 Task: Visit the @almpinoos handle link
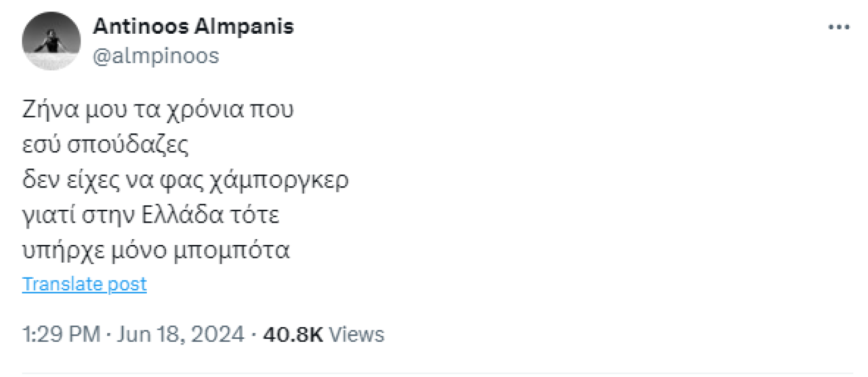click(x=156, y=56)
